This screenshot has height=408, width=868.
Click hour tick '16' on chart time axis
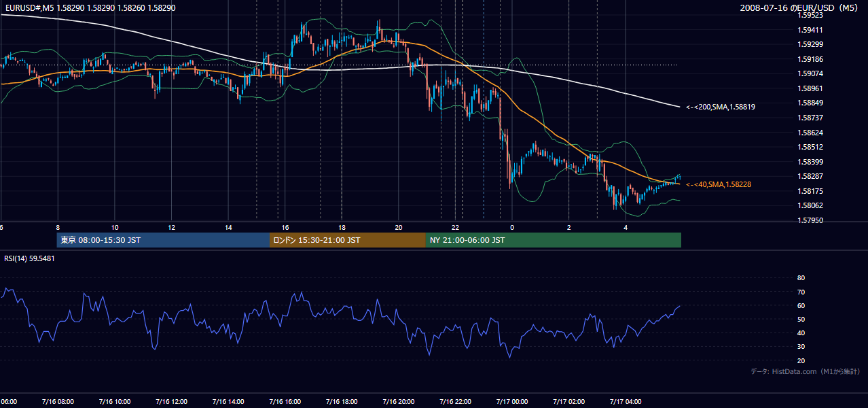[285, 228]
